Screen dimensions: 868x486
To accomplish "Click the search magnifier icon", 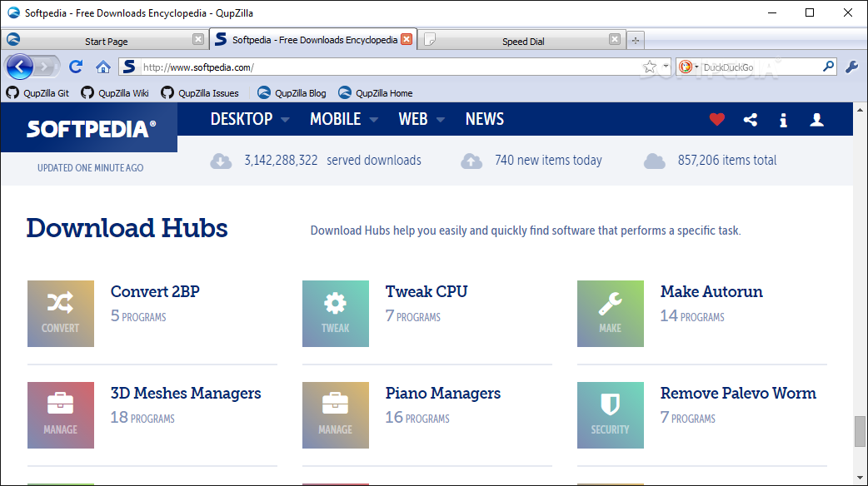I will click(828, 67).
